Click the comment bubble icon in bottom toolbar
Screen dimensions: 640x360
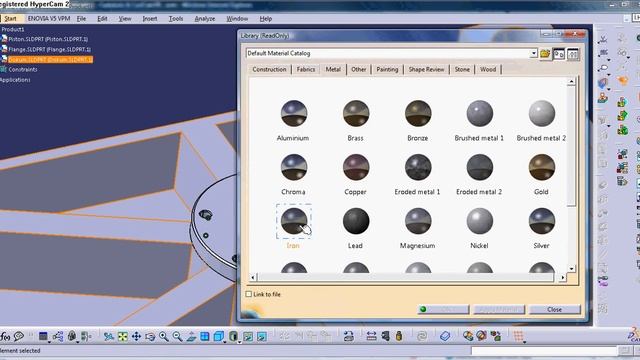[19, 336]
